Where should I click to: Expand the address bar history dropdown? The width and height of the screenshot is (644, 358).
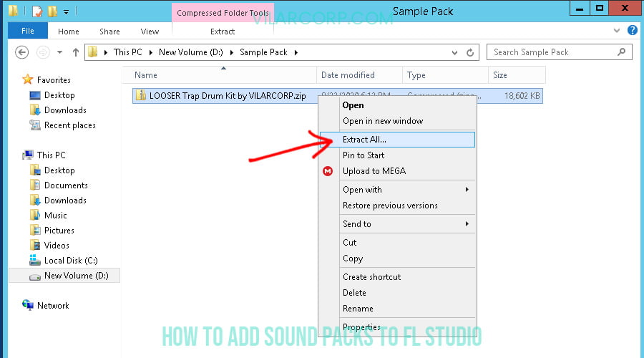coord(455,52)
